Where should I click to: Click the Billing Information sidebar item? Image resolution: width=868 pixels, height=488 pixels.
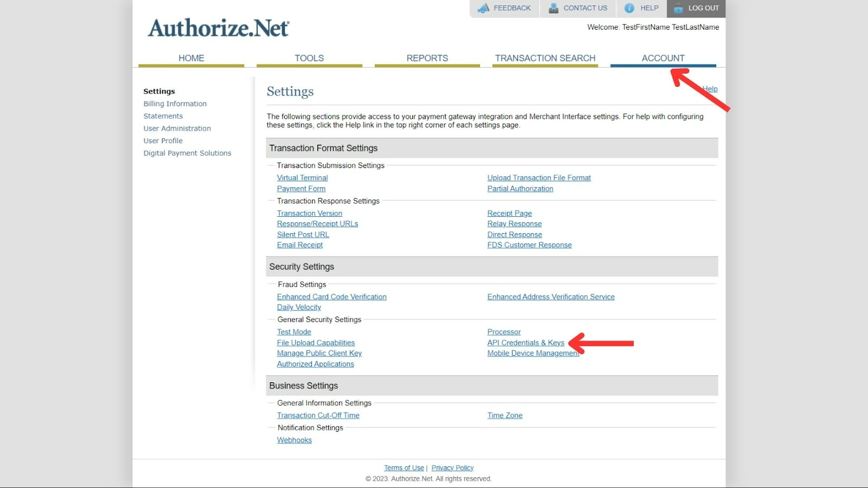point(175,104)
